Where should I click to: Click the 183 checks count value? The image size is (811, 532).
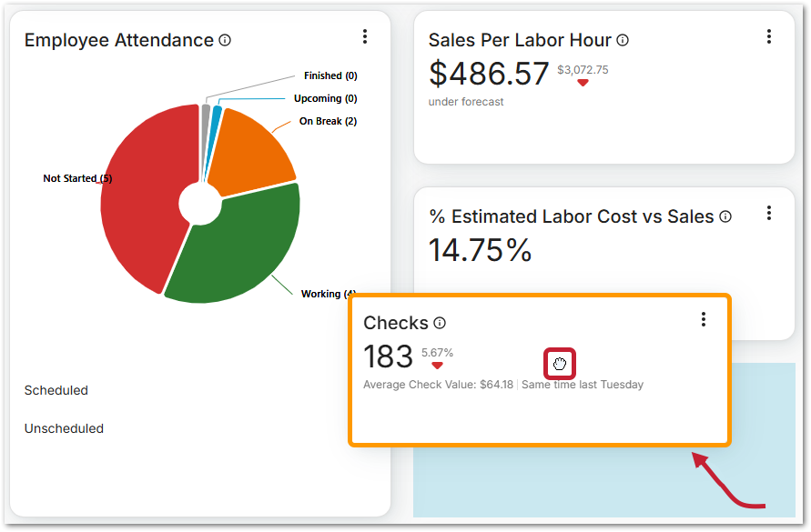coord(388,356)
